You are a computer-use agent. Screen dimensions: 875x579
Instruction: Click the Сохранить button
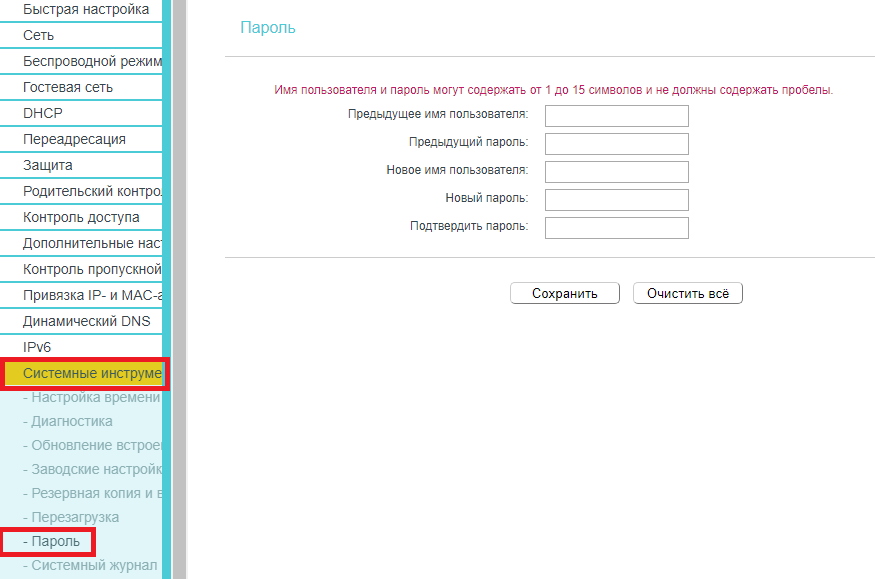coord(564,293)
